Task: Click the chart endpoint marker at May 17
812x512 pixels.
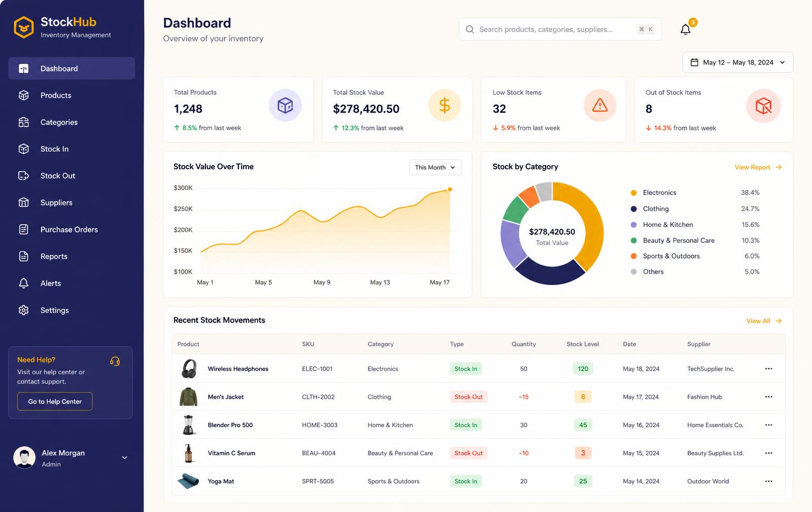Action: [450, 189]
